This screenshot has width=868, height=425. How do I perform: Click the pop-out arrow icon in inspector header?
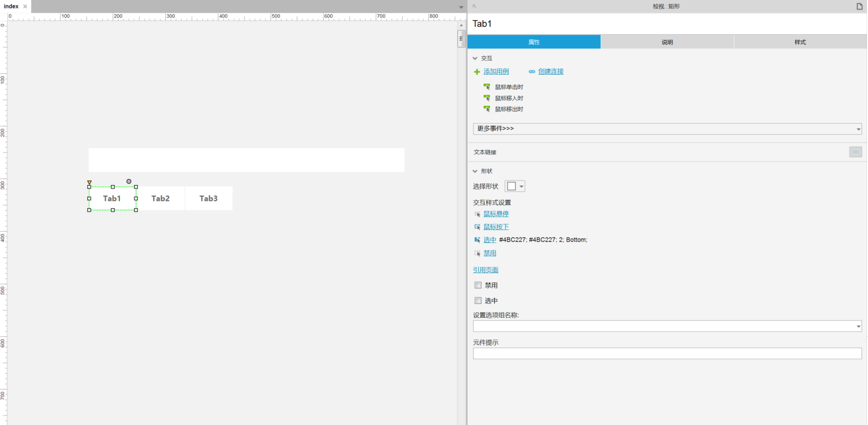click(475, 6)
